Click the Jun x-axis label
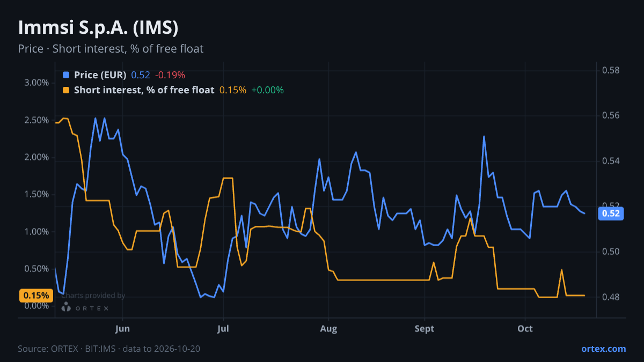This screenshot has height=362, width=644. point(123,329)
